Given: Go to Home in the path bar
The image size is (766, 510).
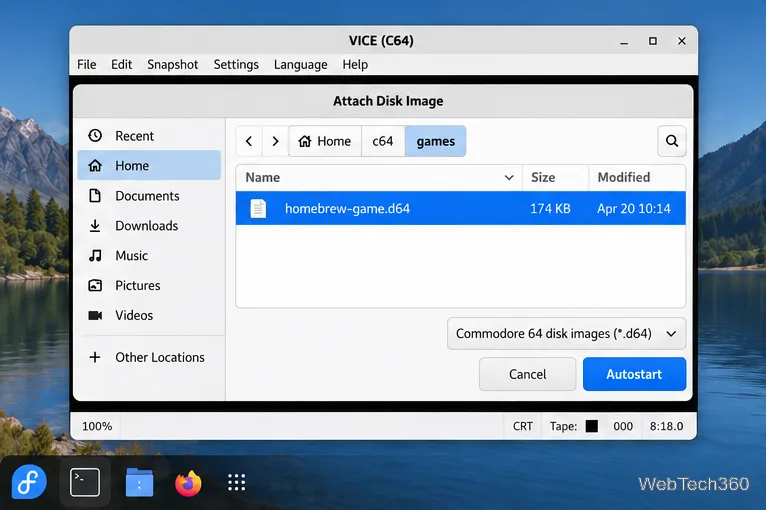Looking at the screenshot, I should click(x=325, y=141).
